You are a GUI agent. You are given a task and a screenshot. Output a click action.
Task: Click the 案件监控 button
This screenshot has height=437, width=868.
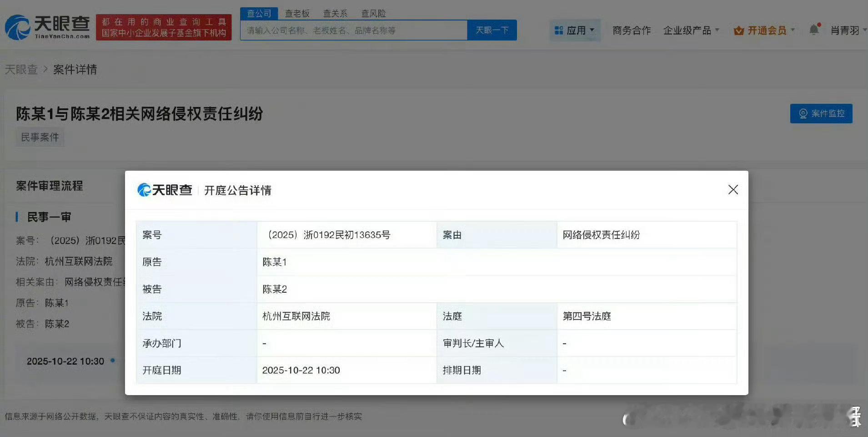821,113
